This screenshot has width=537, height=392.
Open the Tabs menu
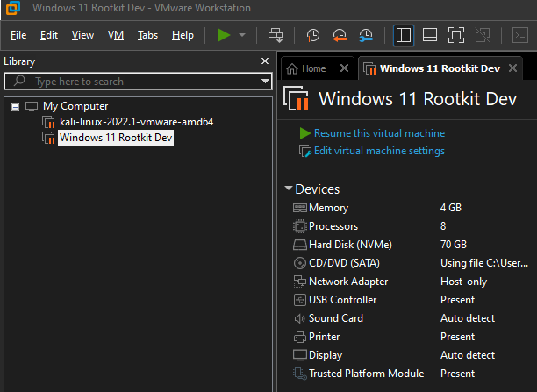(147, 35)
